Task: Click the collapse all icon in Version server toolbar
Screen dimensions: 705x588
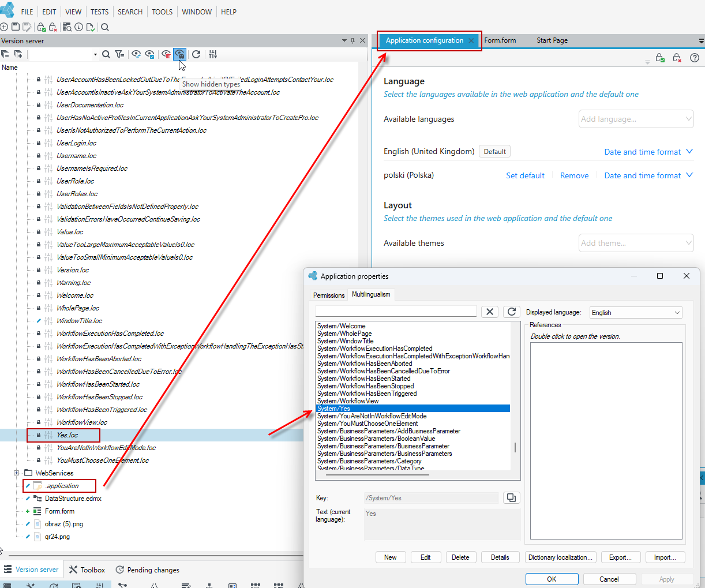Action: pyautogui.click(x=5, y=54)
